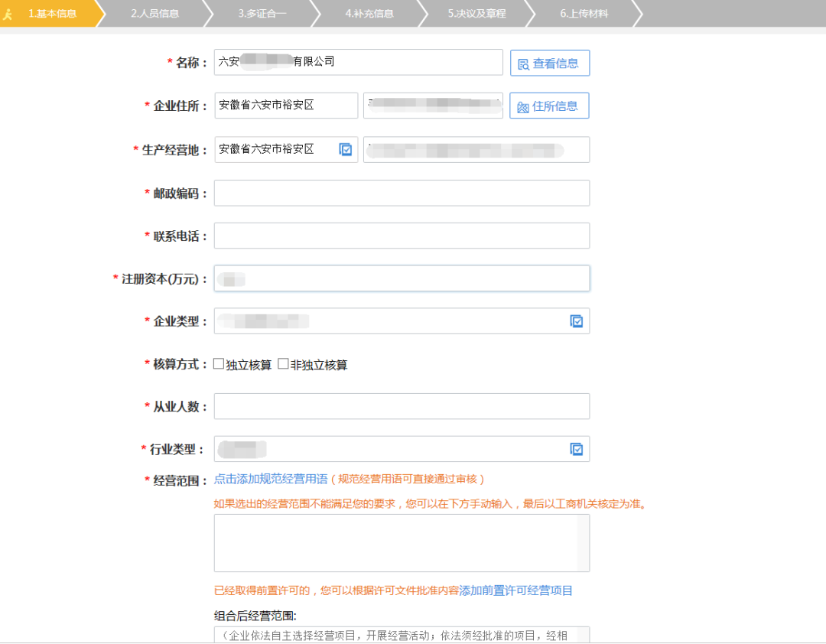This screenshot has height=644, width=826.
Task: Click the selector icon in 企业类型 field
Action: [x=577, y=321]
